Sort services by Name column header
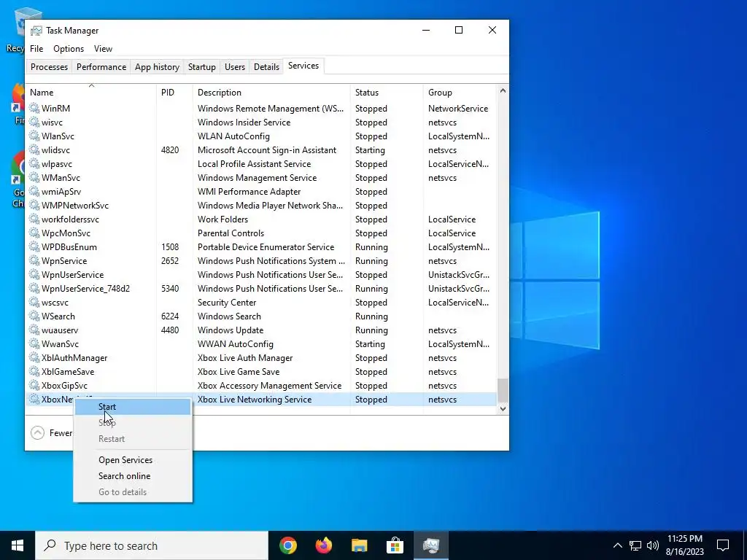The height and width of the screenshot is (560, 747). click(x=91, y=93)
